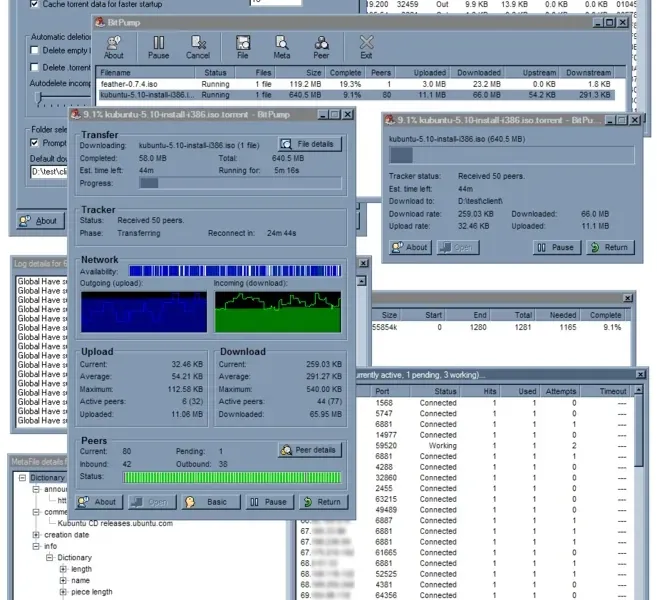Click the green peer Status bar
This screenshot has height=600, width=657.
232,477
